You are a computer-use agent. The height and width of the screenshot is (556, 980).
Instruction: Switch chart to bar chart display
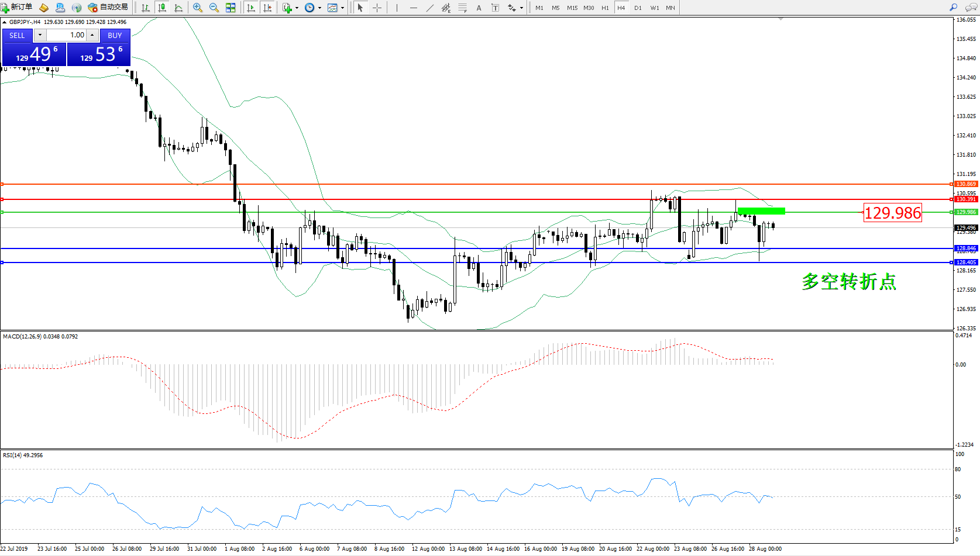146,8
